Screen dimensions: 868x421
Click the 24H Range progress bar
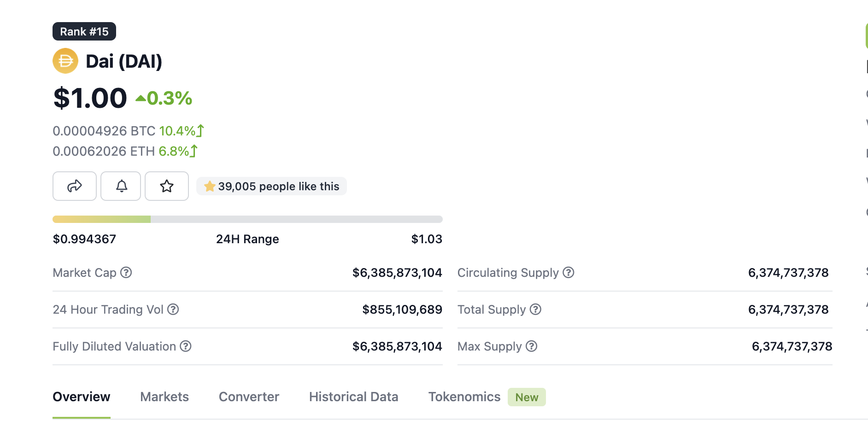coord(247,219)
